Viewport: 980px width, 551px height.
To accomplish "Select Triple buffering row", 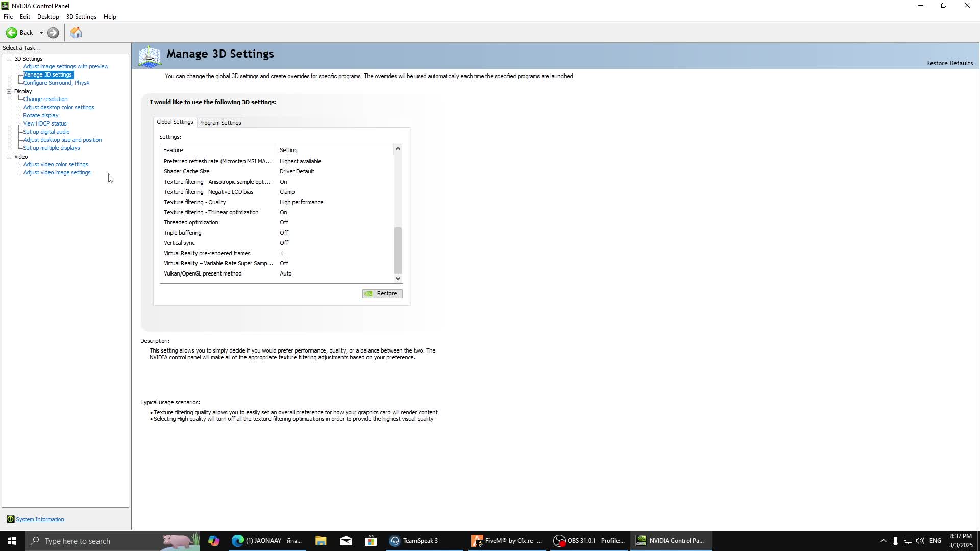I will pos(277,233).
